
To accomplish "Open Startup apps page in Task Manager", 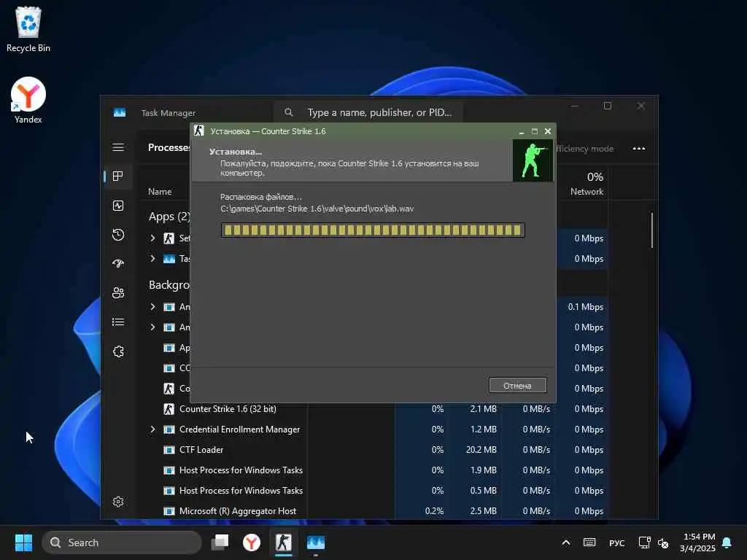I will tap(118, 263).
